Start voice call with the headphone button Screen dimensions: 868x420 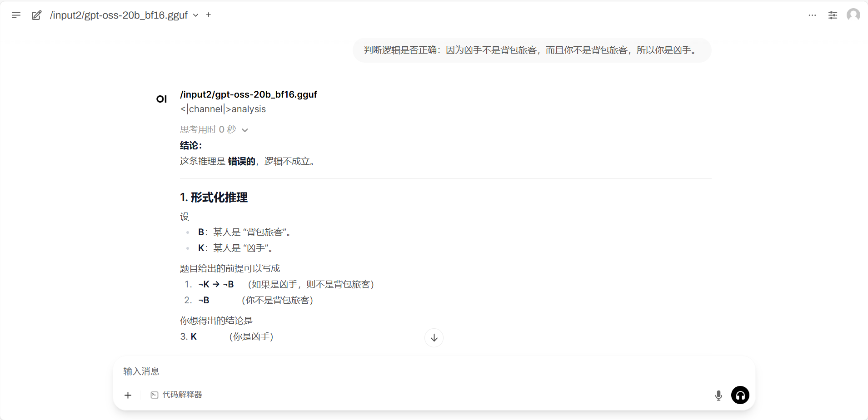click(740, 395)
